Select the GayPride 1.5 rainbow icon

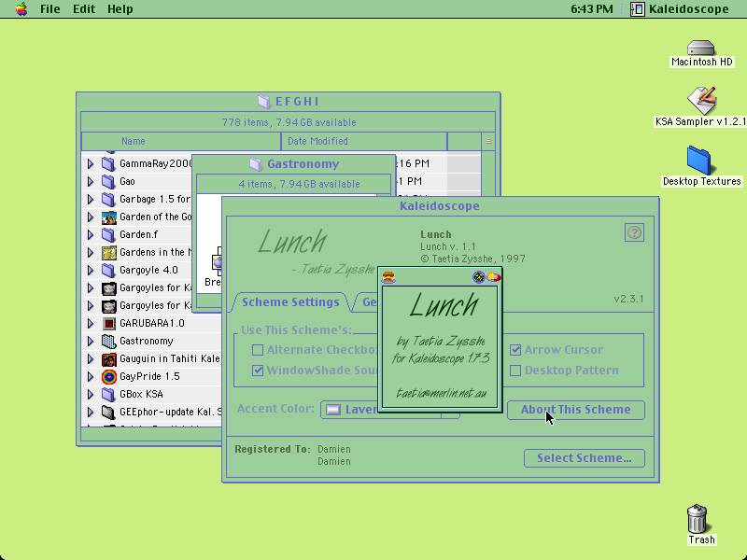[x=109, y=377]
